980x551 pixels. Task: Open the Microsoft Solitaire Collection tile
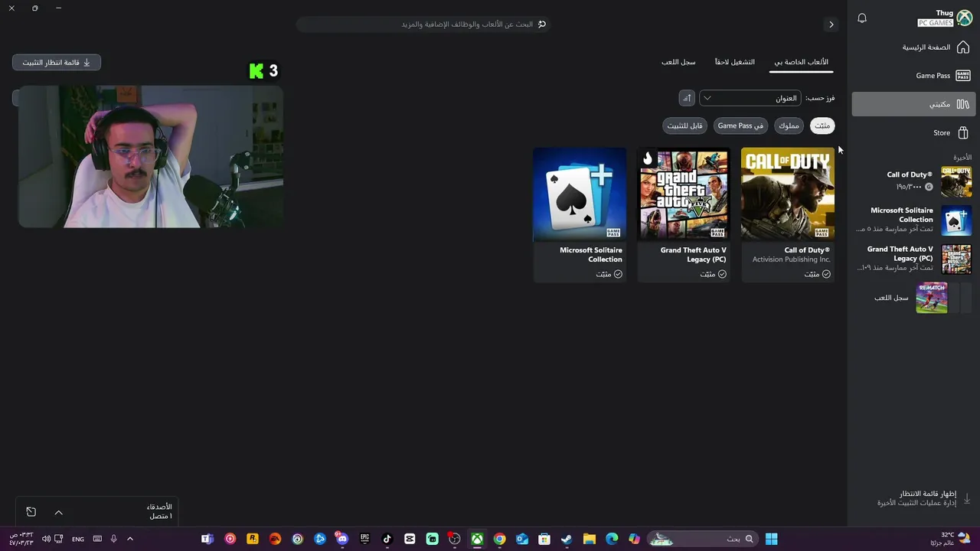[x=580, y=214]
